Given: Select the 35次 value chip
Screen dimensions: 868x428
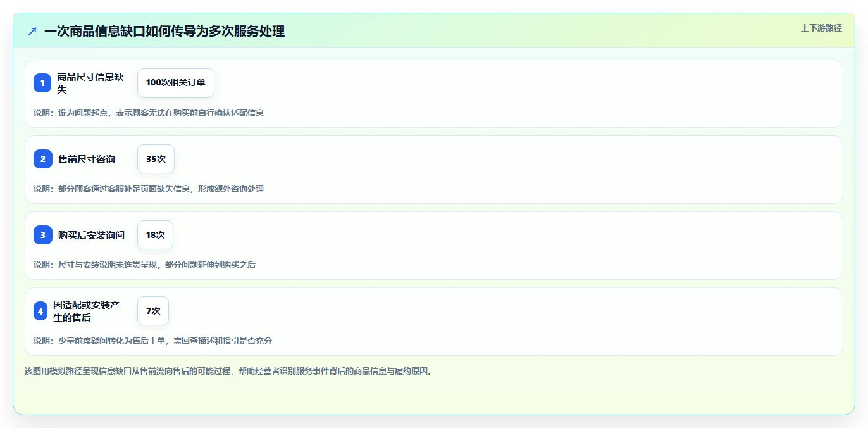Looking at the screenshot, I should [x=156, y=159].
